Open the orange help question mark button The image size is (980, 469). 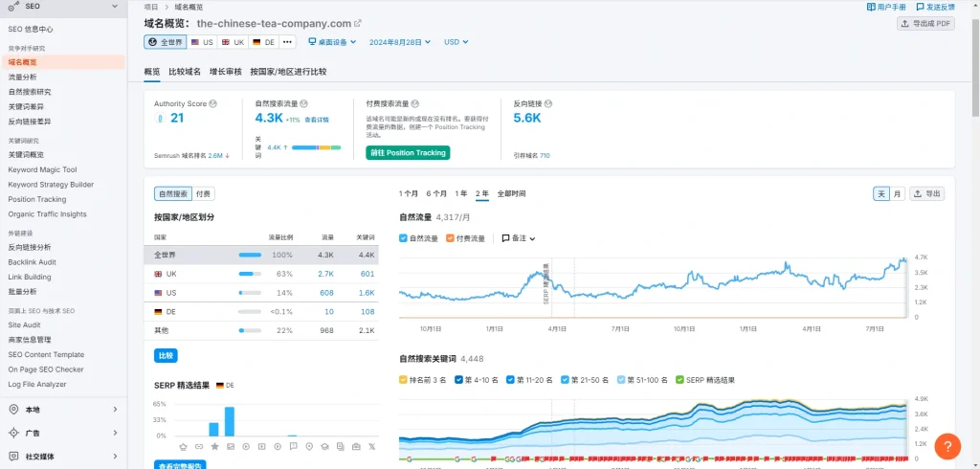click(947, 446)
